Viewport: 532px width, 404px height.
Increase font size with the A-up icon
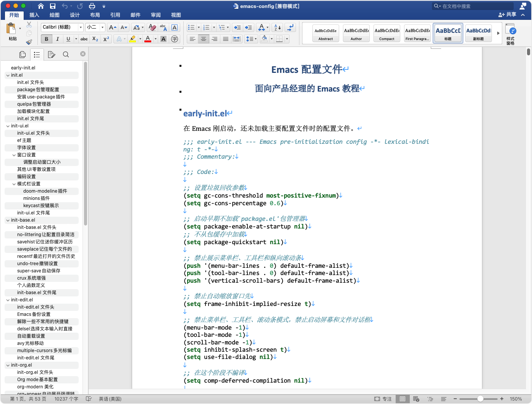tap(112, 27)
